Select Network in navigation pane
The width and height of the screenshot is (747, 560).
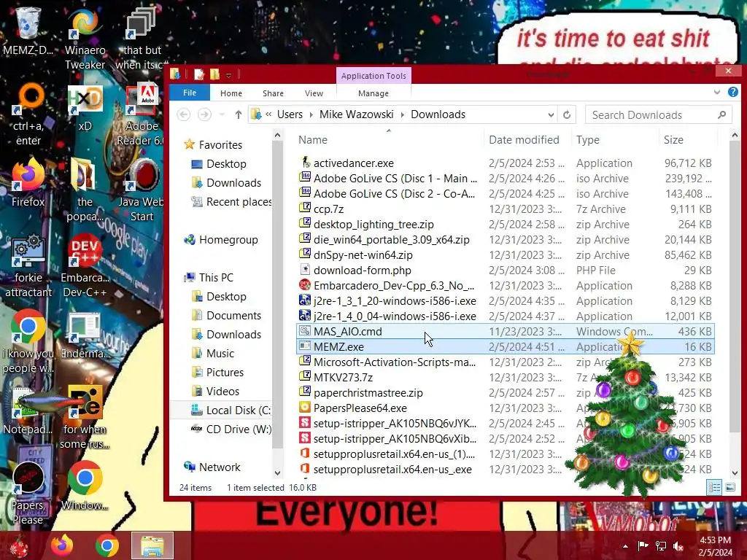(219, 467)
